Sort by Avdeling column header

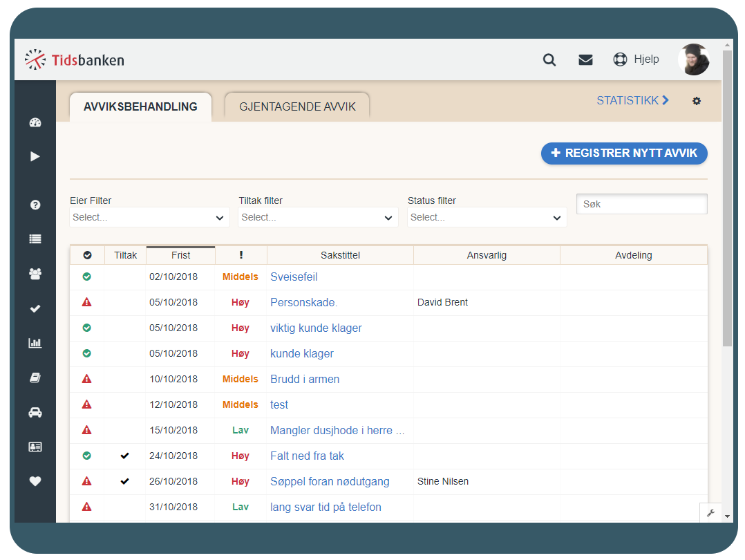click(633, 255)
